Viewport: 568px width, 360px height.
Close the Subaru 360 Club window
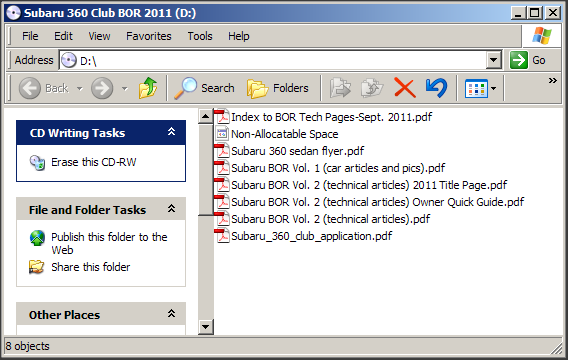tap(553, 13)
